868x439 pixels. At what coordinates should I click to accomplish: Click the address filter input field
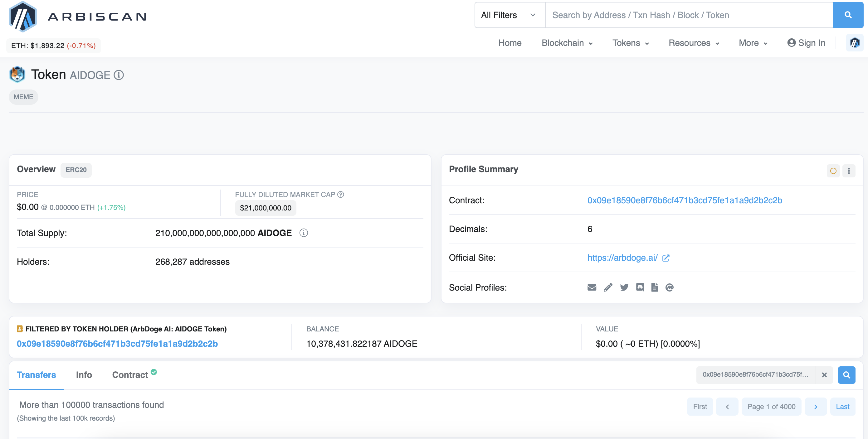click(x=756, y=375)
